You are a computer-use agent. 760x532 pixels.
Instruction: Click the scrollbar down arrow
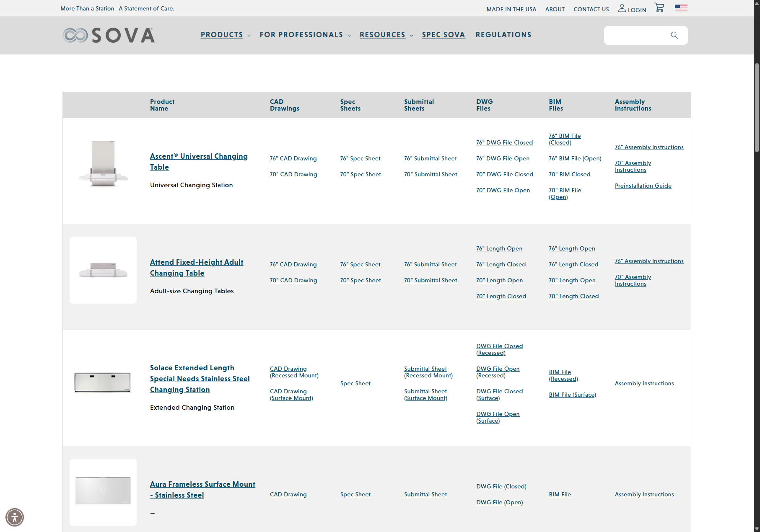[x=757, y=529]
